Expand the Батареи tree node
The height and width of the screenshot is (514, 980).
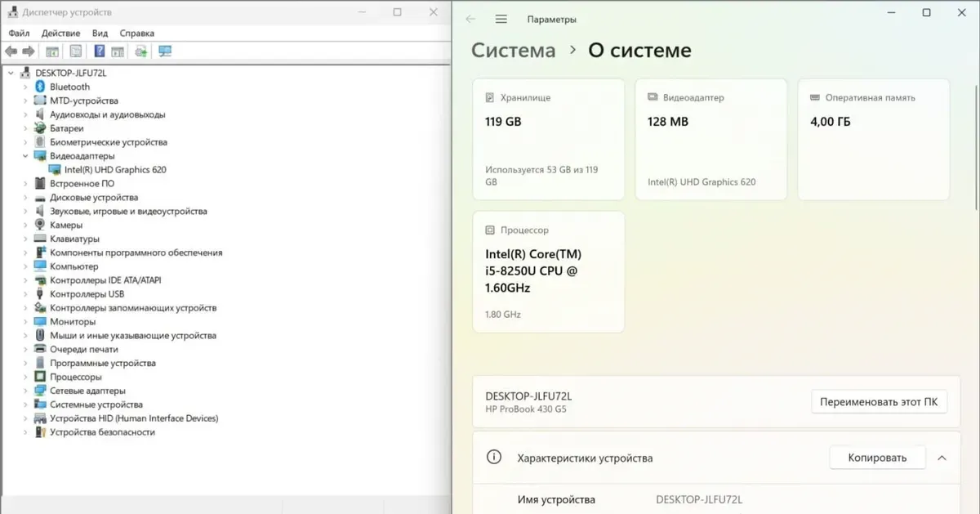[x=25, y=128]
